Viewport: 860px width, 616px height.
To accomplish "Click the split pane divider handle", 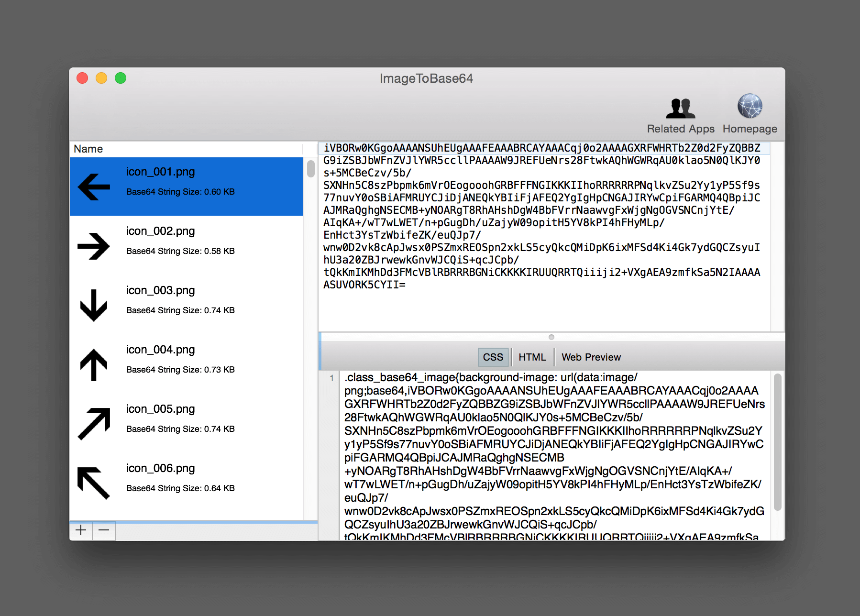I will (551, 337).
